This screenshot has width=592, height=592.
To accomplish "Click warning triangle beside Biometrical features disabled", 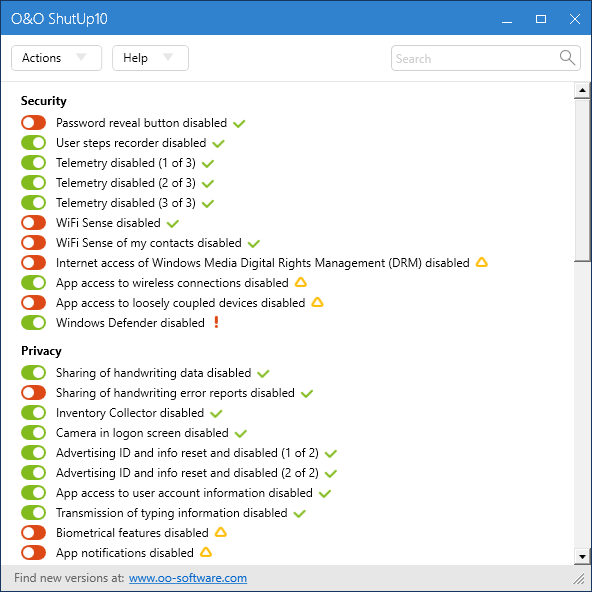I will 220,532.
